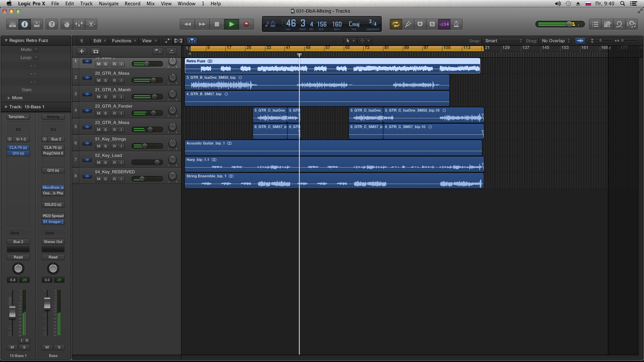The height and width of the screenshot is (362, 644).
Task: Open the Functions dropdown menu
Action: click(x=124, y=41)
